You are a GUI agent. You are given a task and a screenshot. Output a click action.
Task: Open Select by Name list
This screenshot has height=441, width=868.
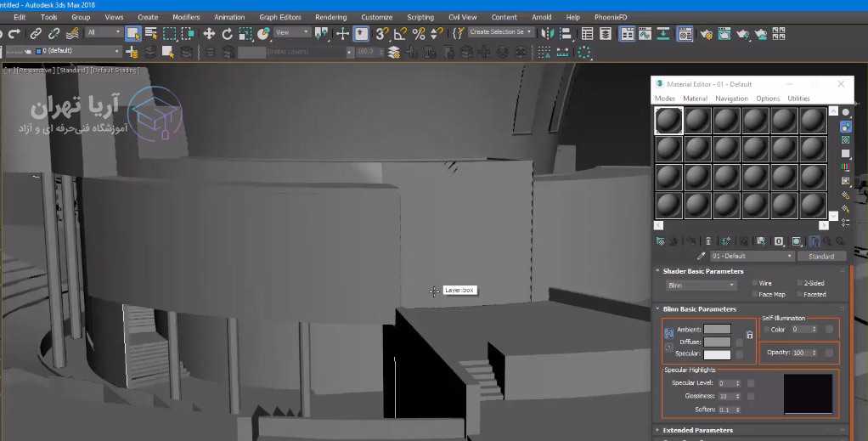[150, 34]
